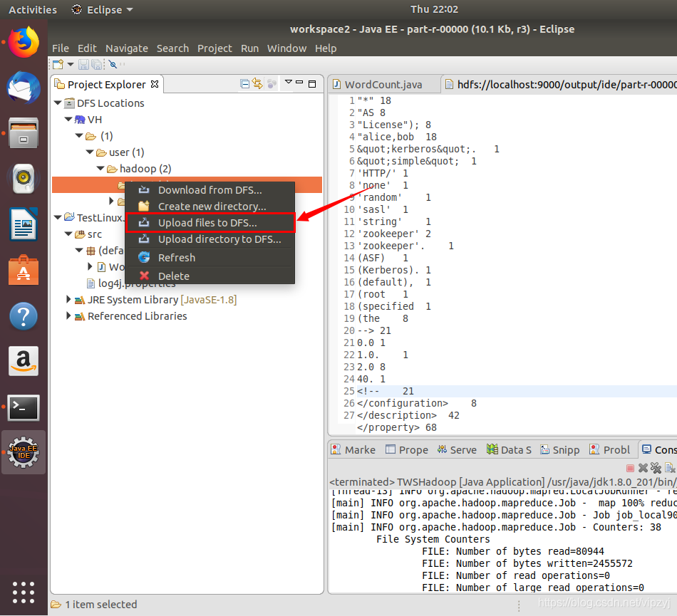Open the Amazon dock icon
The height and width of the screenshot is (616, 677).
click(x=24, y=361)
